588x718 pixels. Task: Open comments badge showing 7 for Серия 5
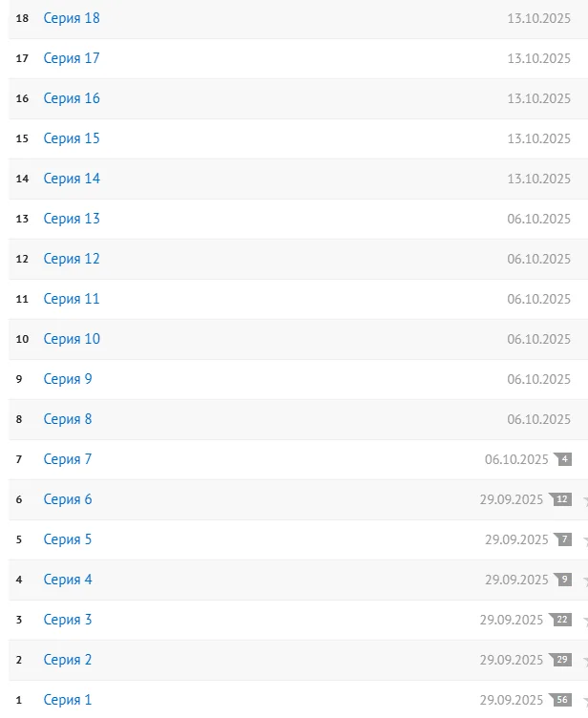coord(563,539)
